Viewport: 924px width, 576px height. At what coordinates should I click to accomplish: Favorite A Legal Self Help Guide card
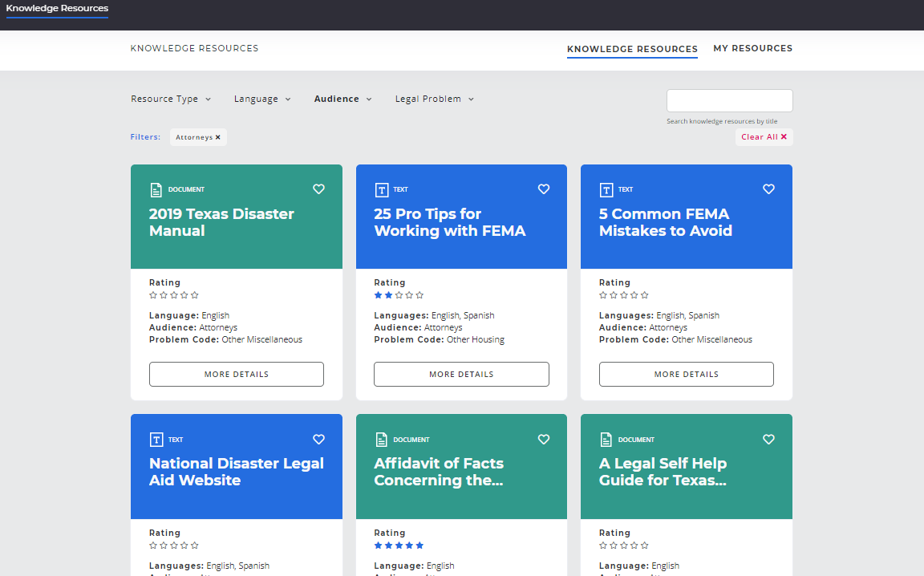768,440
